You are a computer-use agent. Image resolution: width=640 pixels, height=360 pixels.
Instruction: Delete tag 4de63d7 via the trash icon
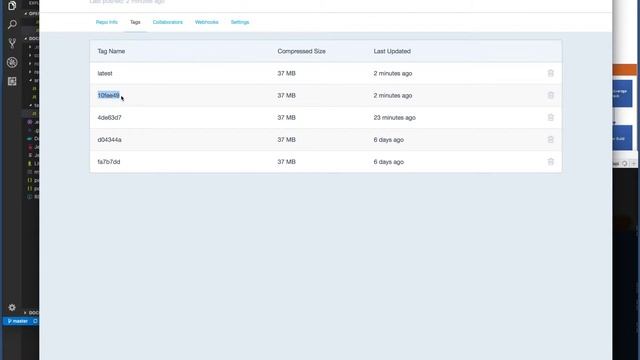click(551, 118)
